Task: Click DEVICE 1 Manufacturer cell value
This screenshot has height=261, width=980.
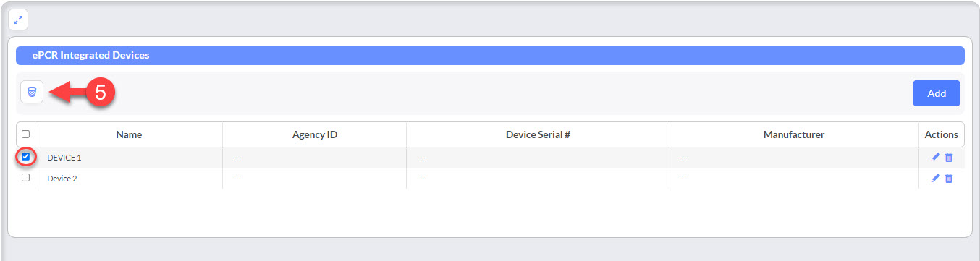Action: 685,158
